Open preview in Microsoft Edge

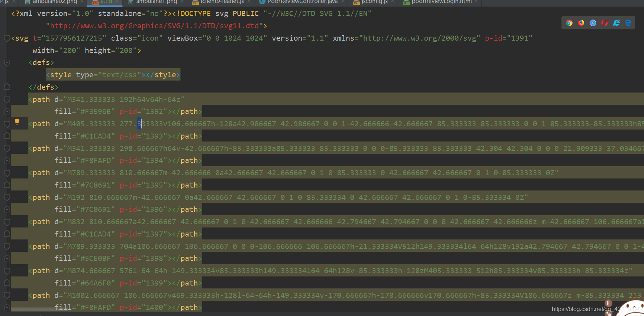[628, 23]
